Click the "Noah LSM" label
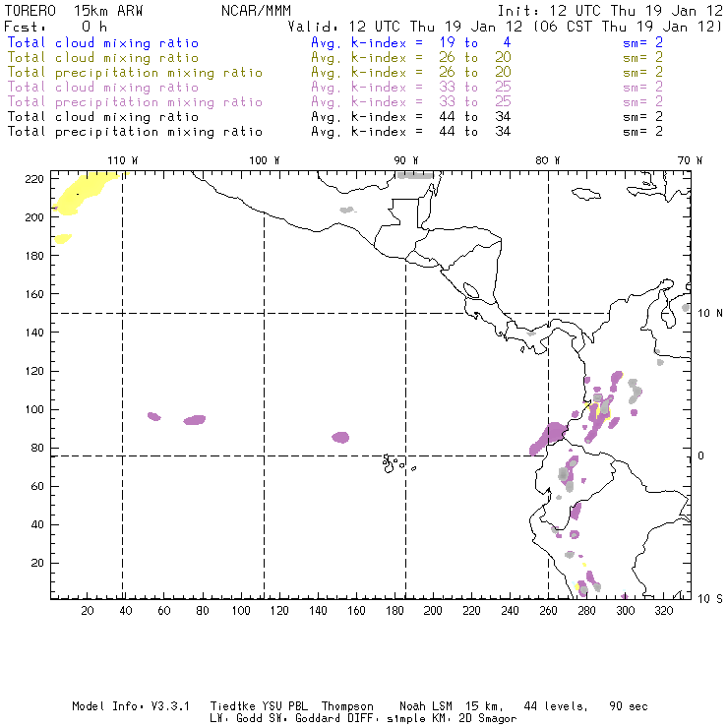This screenshot has height=728, width=728. [x=426, y=706]
